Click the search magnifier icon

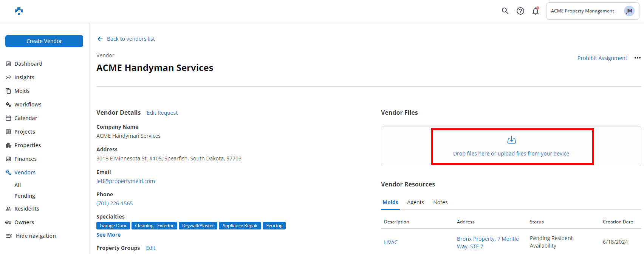505,11
